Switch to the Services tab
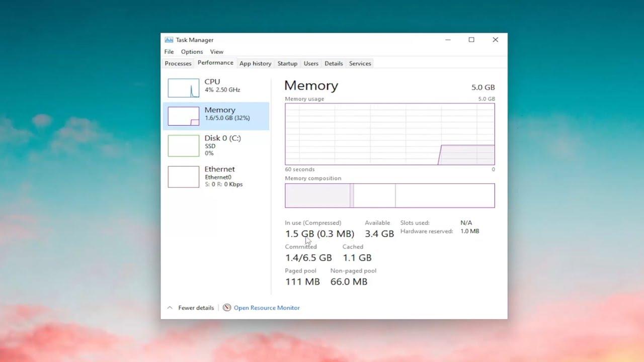 [x=360, y=63]
